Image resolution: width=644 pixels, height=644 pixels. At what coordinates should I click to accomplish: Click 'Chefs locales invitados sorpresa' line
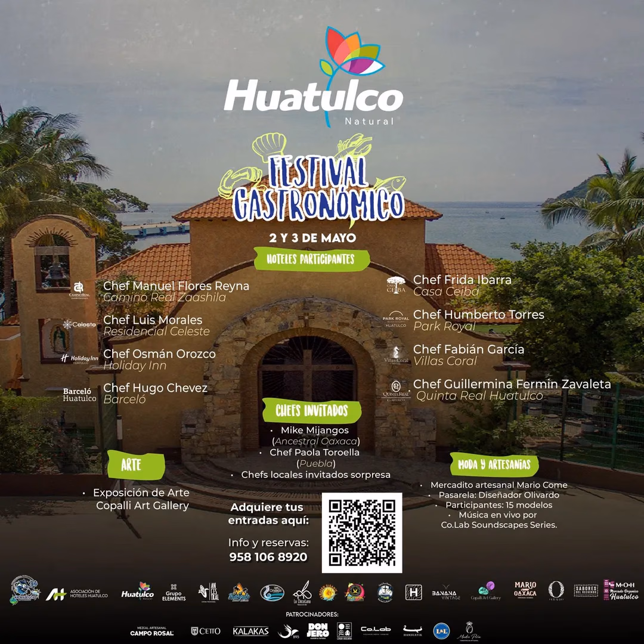click(316, 475)
